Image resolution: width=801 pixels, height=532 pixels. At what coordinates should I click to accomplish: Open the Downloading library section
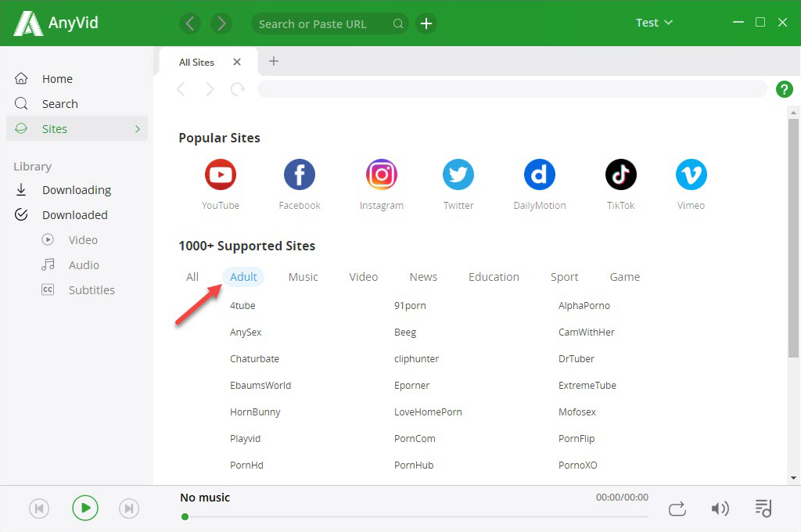tap(77, 190)
